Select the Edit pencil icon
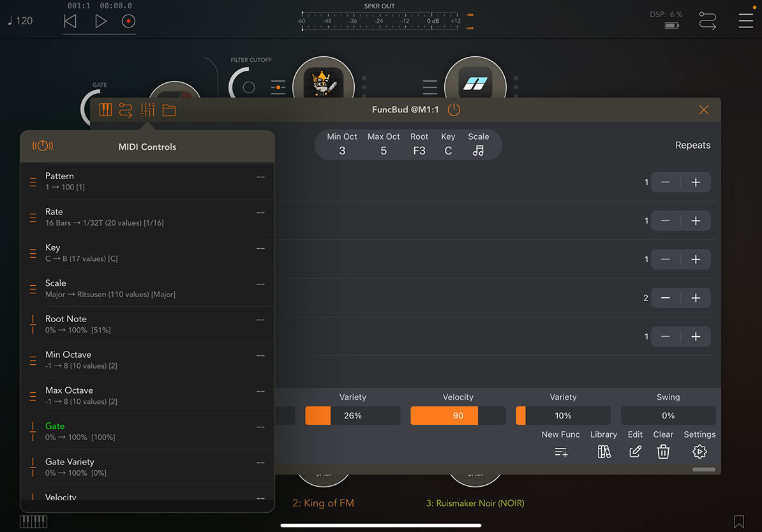The height and width of the screenshot is (532, 762). pos(634,452)
